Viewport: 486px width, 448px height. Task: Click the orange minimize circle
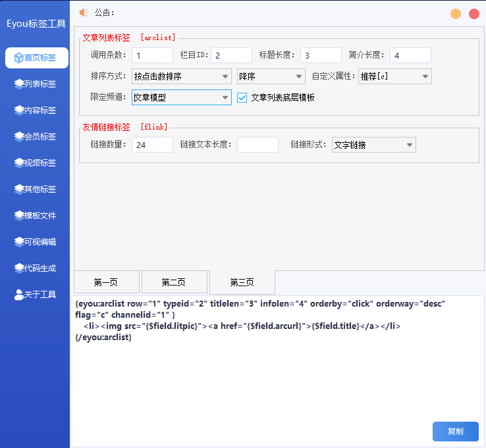click(x=455, y=14)
